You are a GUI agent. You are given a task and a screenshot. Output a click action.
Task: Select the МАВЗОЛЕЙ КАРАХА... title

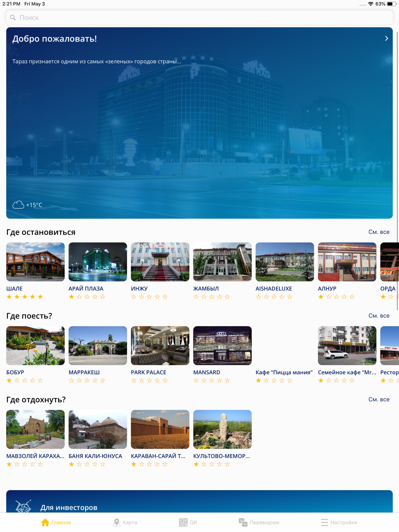pos(35,456)
